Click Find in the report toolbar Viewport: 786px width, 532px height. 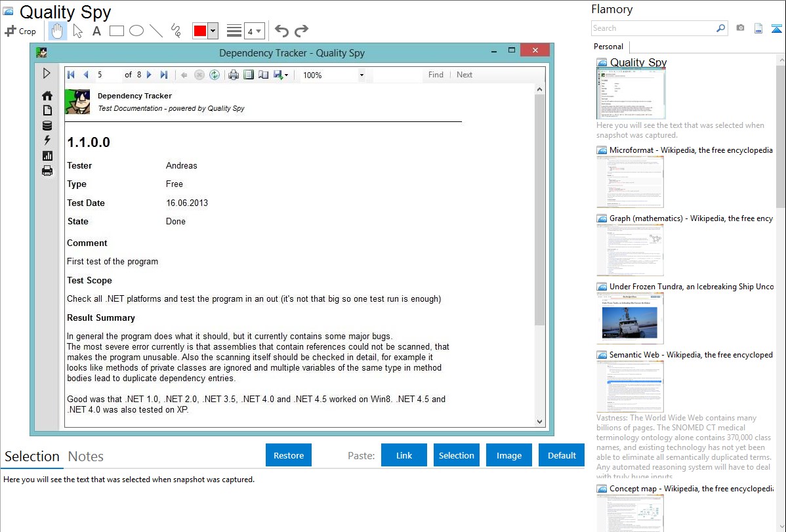tap(436, 75)
